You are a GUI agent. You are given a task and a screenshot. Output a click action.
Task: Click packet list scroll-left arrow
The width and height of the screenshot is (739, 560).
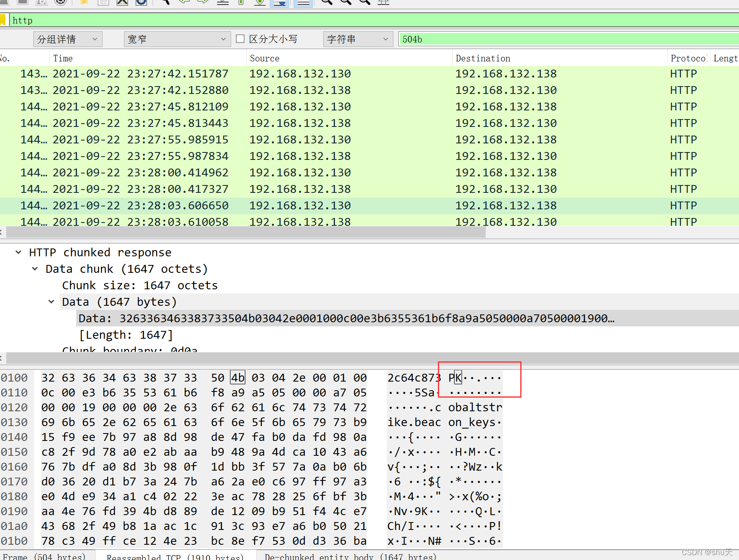click(x=2, y=232)
